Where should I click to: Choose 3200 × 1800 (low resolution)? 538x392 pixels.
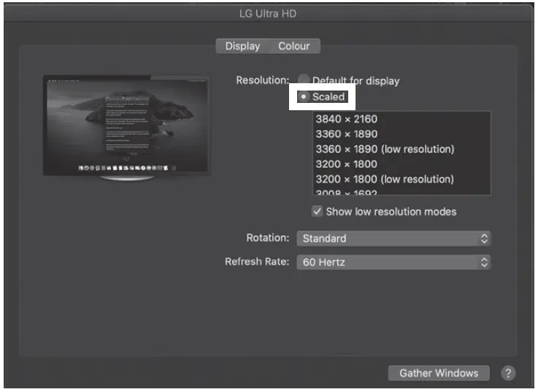pos(401,179)
